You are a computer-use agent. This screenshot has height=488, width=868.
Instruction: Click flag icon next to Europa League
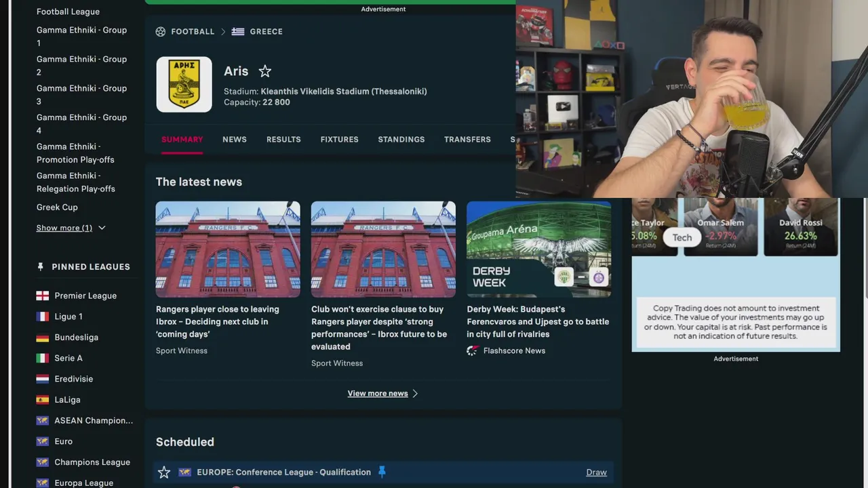click(43, 483)
